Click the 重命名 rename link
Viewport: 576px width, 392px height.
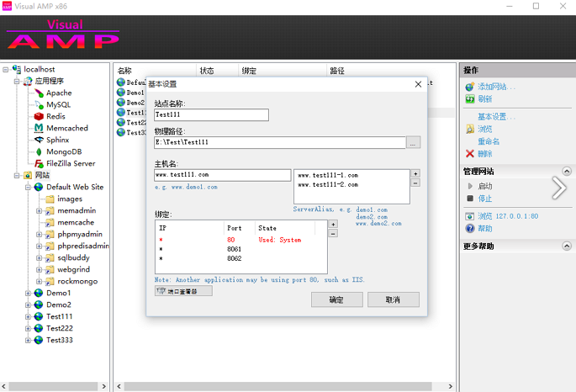(489, 141)
